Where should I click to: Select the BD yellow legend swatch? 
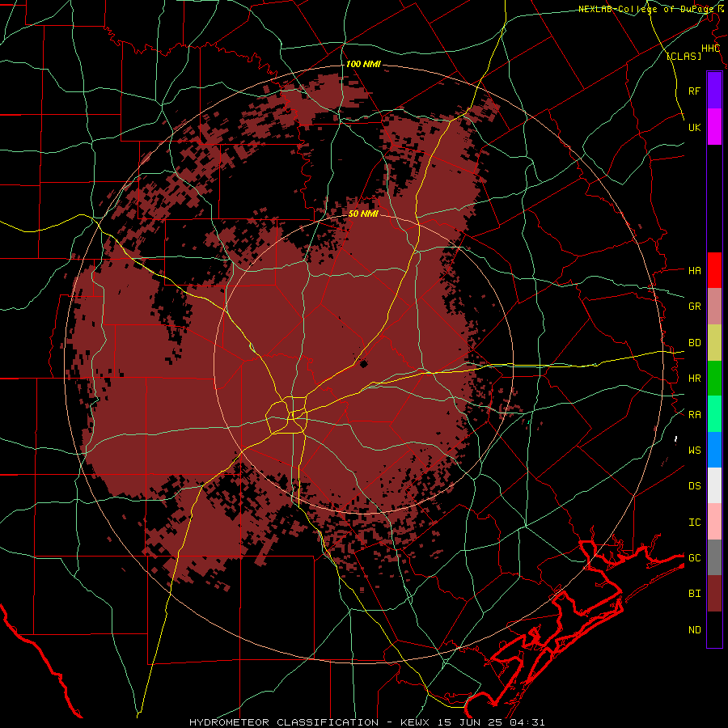(714, 343)
